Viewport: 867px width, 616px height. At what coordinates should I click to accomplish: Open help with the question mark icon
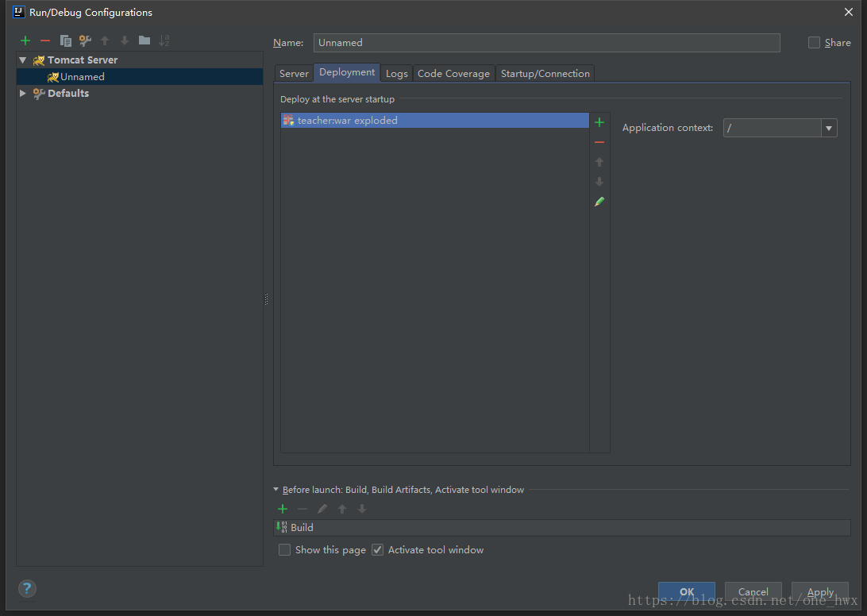click(27, 588)
